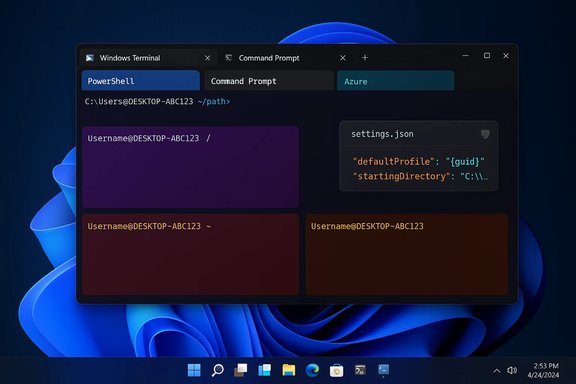
Task: Open Task View from taskbar
Action: pos(241,370)
